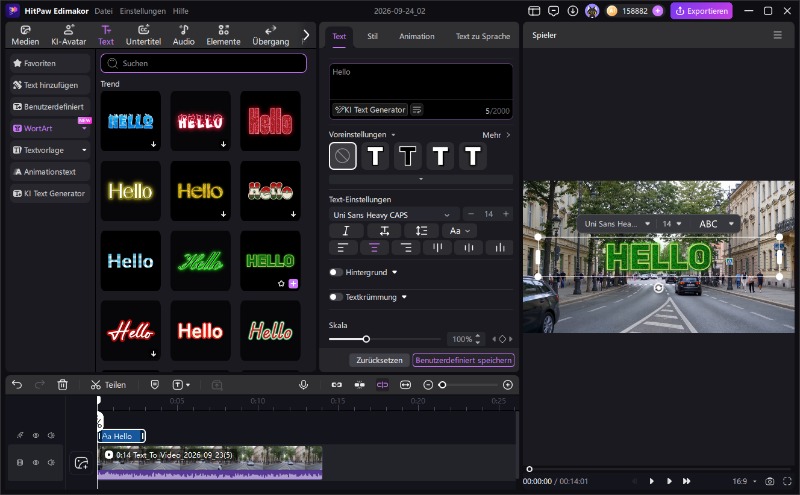This screenshot has width=800, height=495.
Task: Toggle italic text formatting
Action: pyautogui.click(x=346, y=231)
